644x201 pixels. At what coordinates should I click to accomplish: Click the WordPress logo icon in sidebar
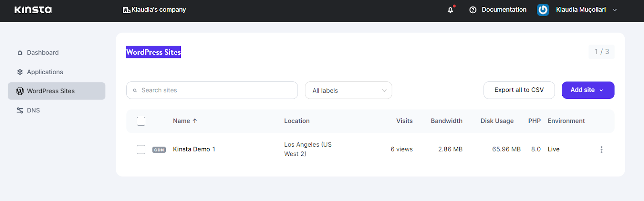[20, 91]
